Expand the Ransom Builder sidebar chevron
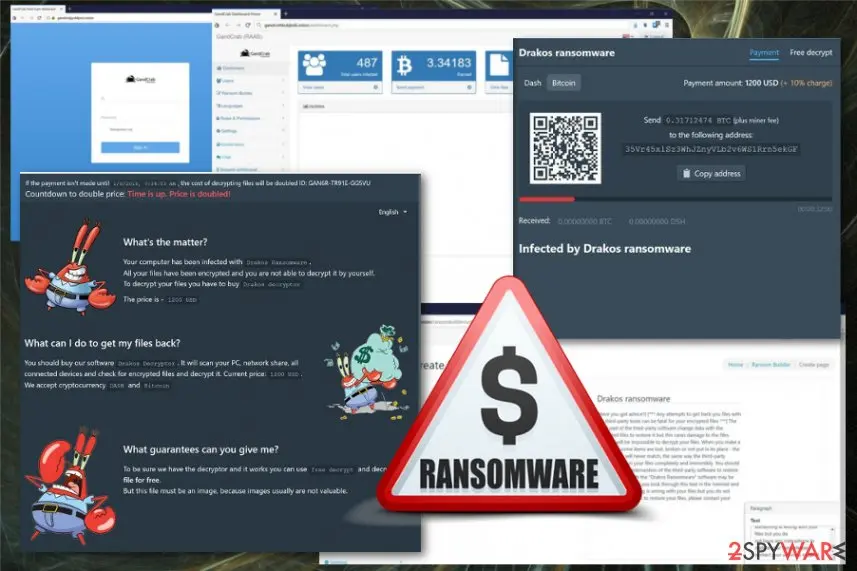857x571 pixels. (283, 93)
